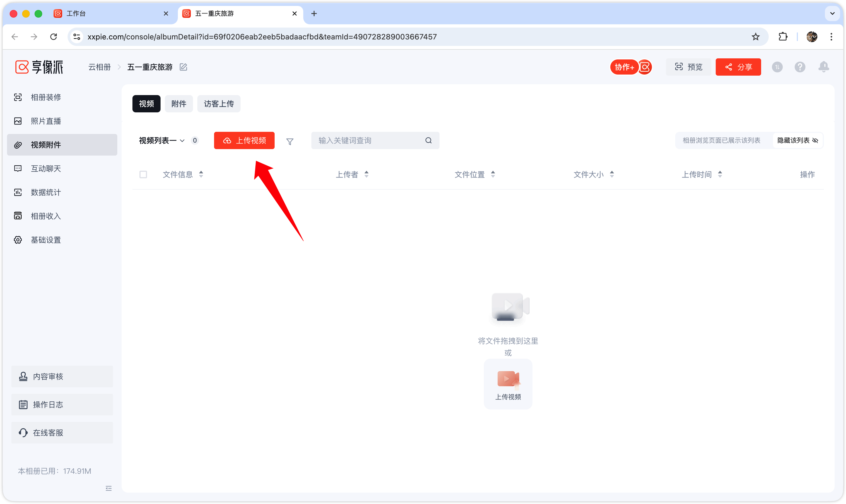This screenshot has width=846, height=504.
Task: Toggle 隐藏该列表 visibility
Action: (x=797, y=141)
